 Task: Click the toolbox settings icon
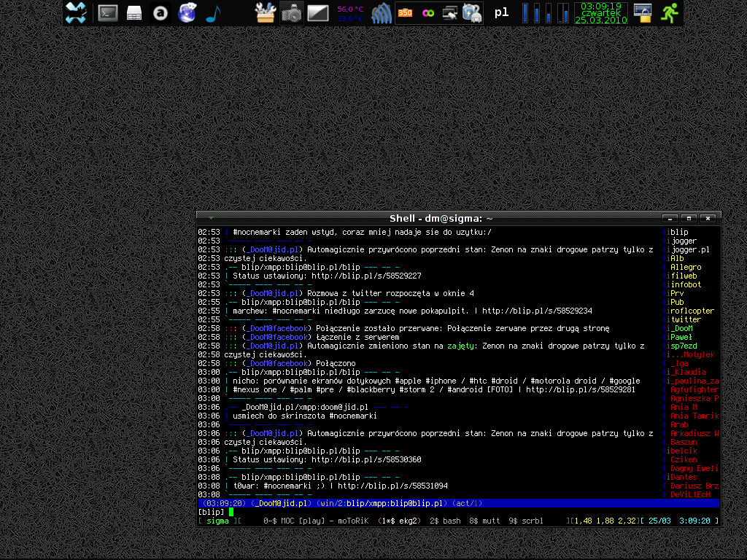click(266, 12)
